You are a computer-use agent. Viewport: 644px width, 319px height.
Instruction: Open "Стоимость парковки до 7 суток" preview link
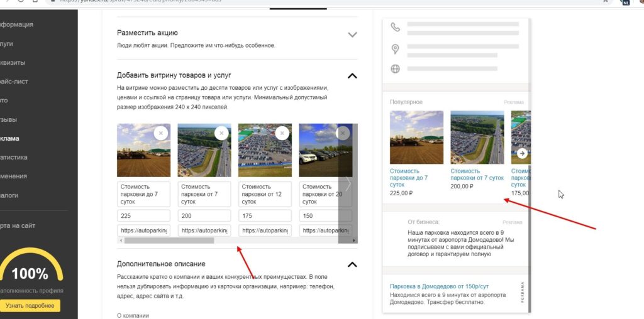click(x=409, y=178)
